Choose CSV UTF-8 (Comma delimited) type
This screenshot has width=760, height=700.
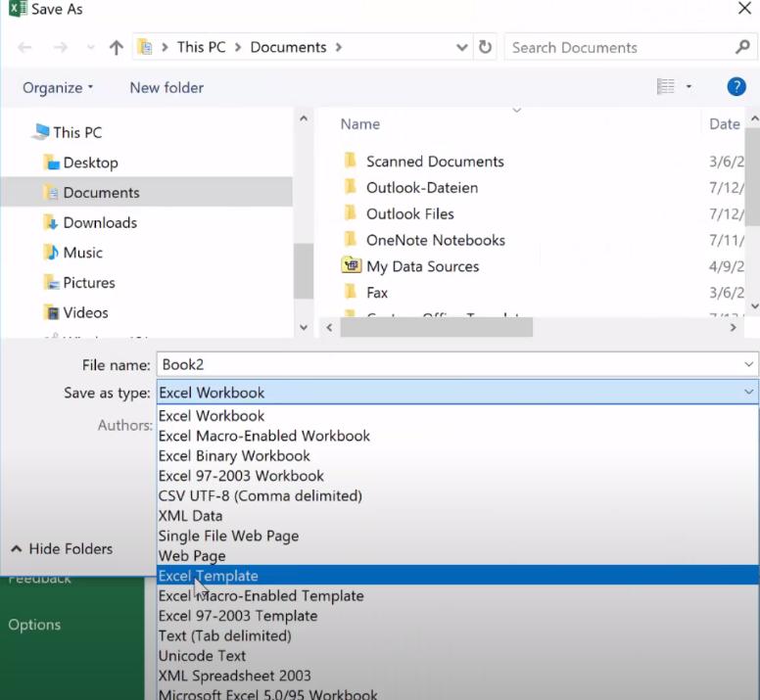pyautogui.click(x=457, y=496)
